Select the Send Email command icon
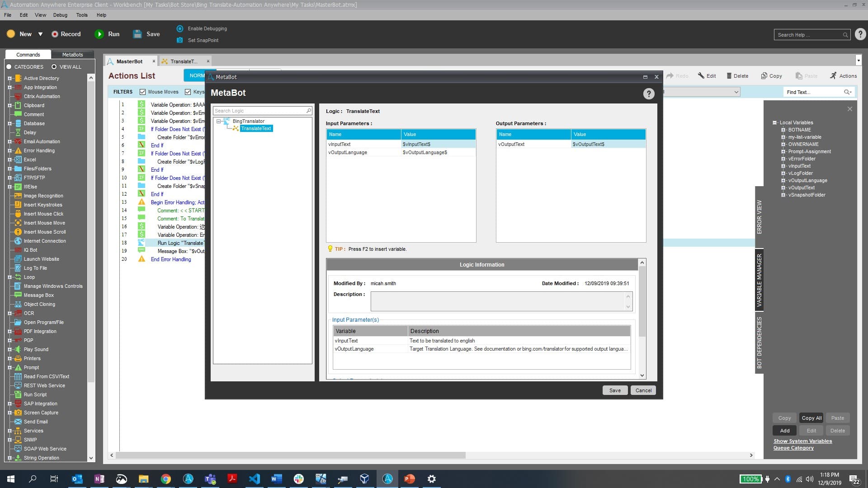 (x=18, y=422)
